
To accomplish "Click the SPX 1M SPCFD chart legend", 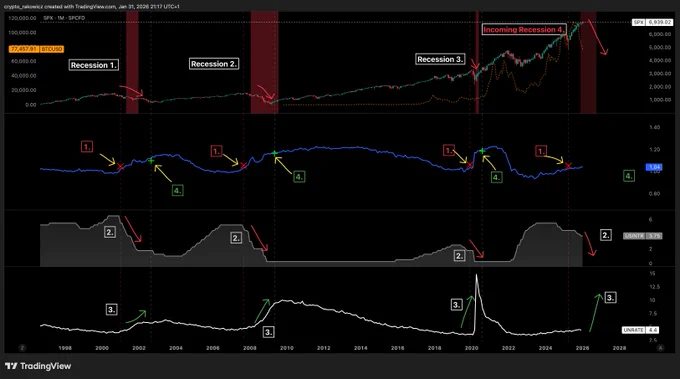I will coord(64,18).
